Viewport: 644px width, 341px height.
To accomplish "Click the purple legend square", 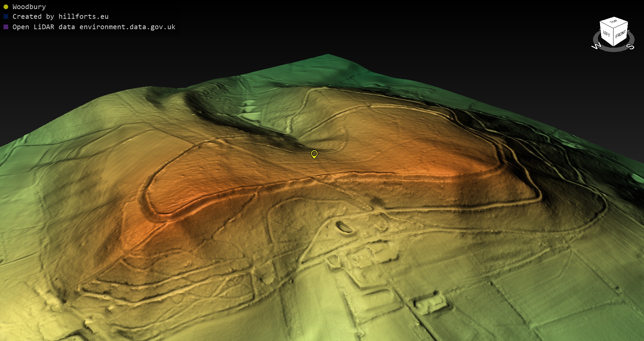I will tap(6, 27).
